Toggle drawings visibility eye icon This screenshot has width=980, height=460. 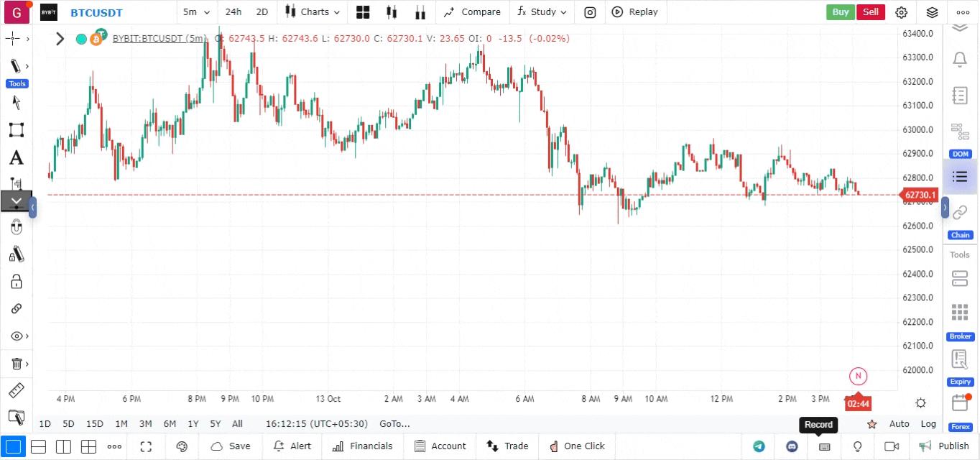[16, 336]
